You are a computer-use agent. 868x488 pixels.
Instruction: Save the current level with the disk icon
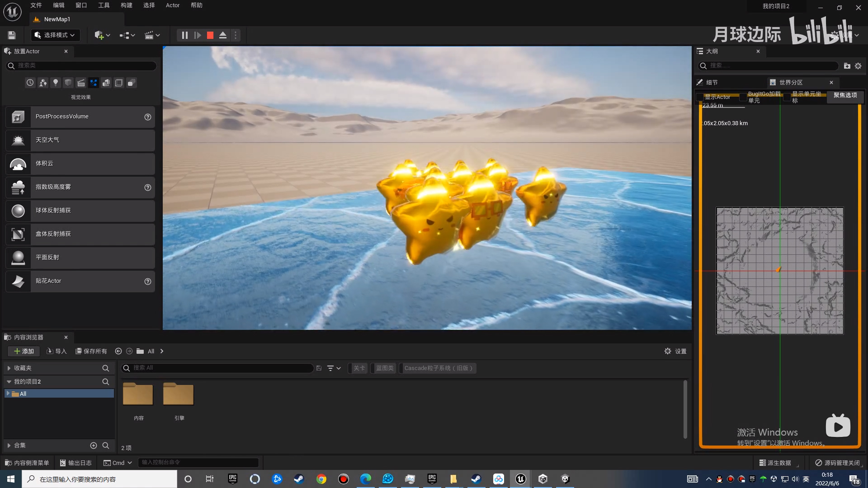pyautogui.click(x=12, y=35)
